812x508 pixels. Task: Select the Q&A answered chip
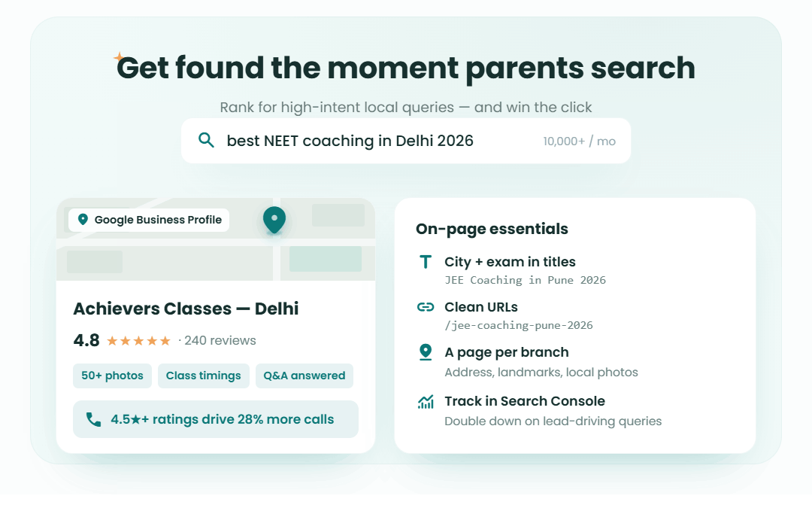pyautogui.click(x=304, y=376)
